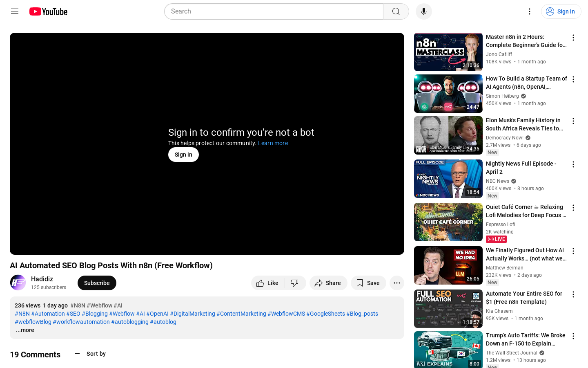Open We Finally Figured Out AI title
The height and width of the screenshot is (368, 588).
(526, 254)
